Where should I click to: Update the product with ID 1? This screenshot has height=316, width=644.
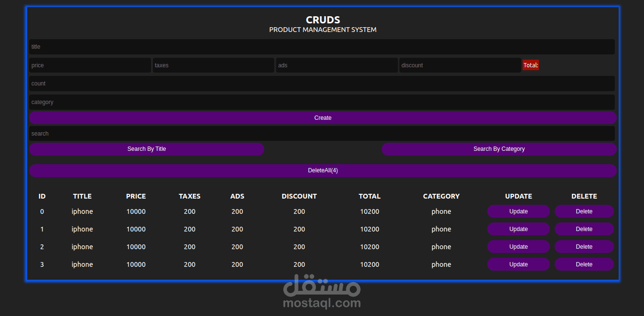pos(518,229)
